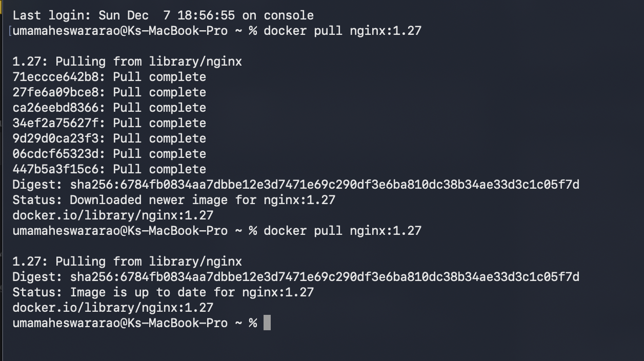The image size is (644, 361).
Task: Click the 'Last login' line
Action: [163, 15]
